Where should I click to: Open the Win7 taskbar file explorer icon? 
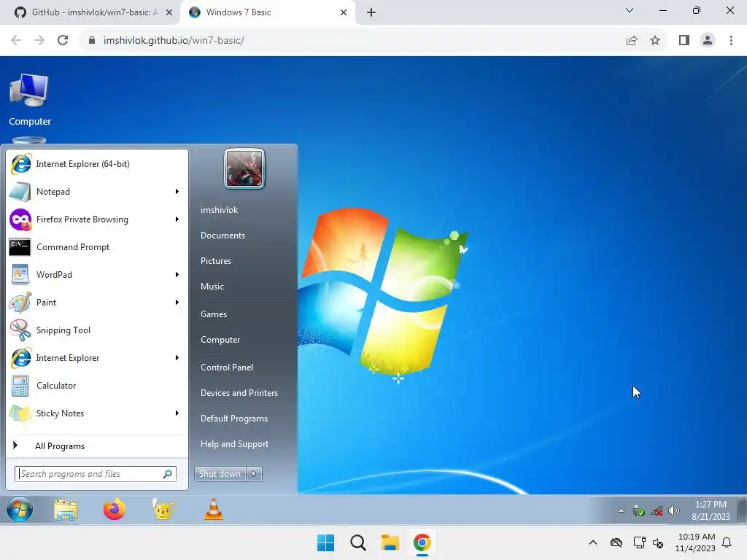66,510
